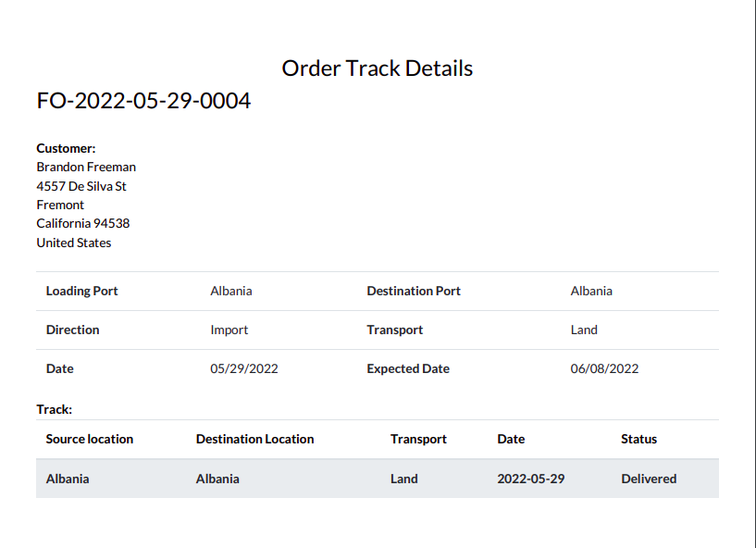Click the Status column header

point(638,439)
